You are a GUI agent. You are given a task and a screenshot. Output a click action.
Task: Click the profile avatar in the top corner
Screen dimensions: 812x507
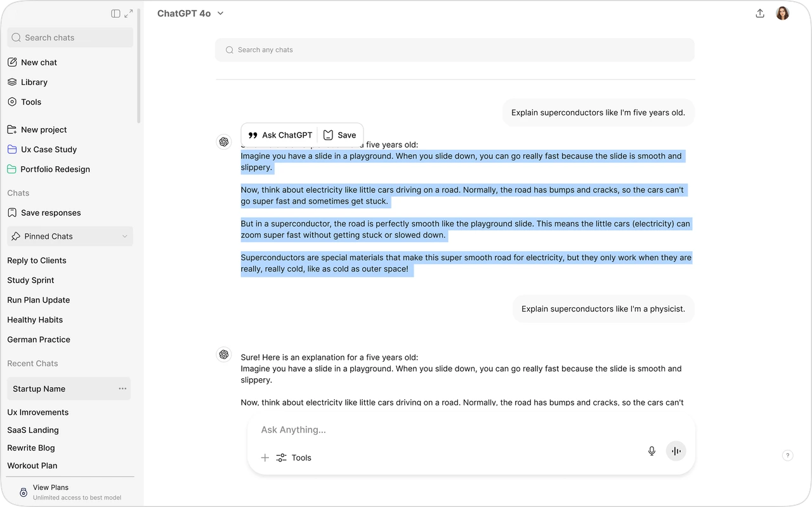782,13
